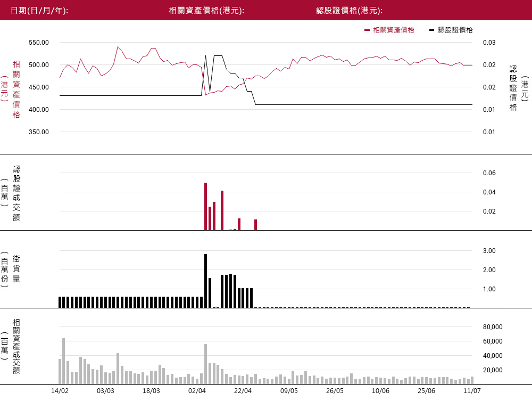
Task: Click the 18/03 date label
Action: coord(151,390)
